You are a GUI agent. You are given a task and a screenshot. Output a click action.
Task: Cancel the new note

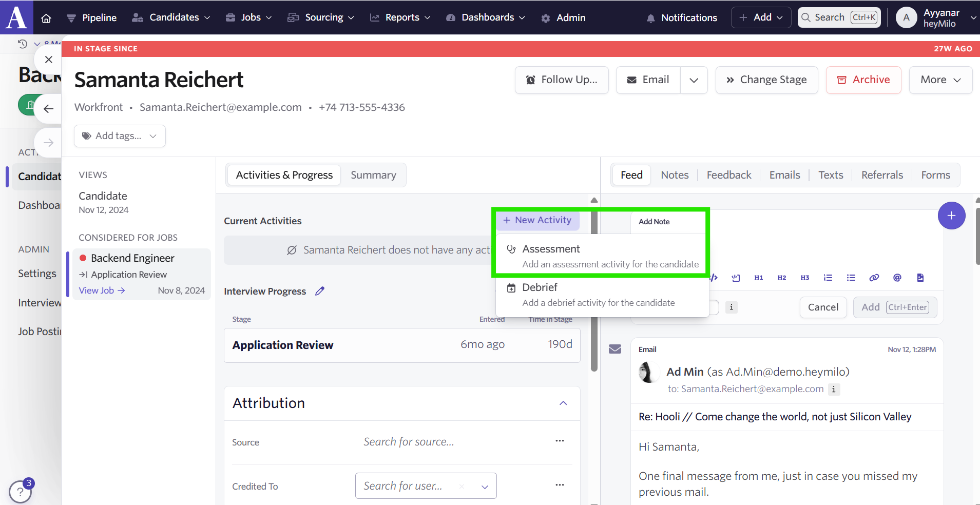pos(822,307)
